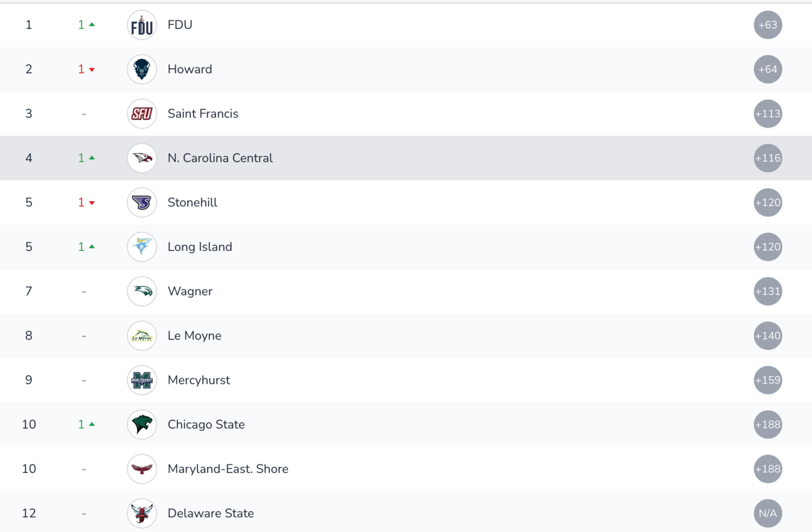Click the +63 score badge for FDU
The image size is (812, 532).
coord(767,25)
